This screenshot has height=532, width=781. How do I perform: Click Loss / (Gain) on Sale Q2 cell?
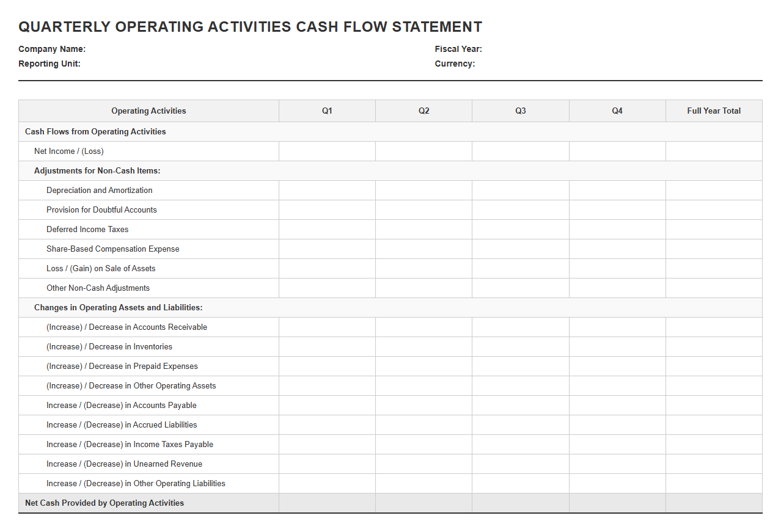point(424,268)
